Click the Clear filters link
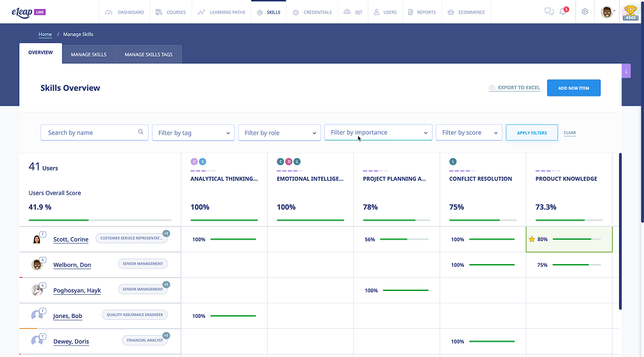 (x=570, y=133)
